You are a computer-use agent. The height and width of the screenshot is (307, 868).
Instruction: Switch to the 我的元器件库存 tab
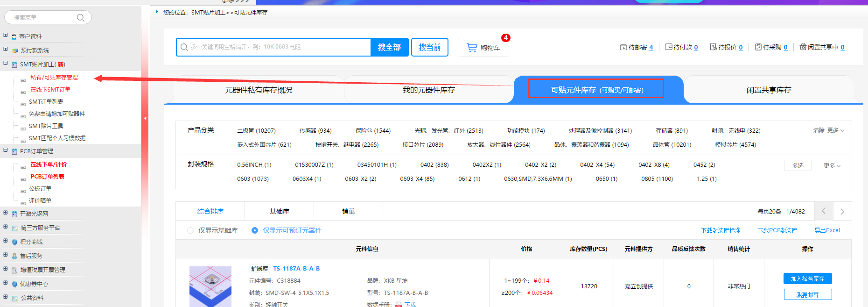[x=428, y=90]
